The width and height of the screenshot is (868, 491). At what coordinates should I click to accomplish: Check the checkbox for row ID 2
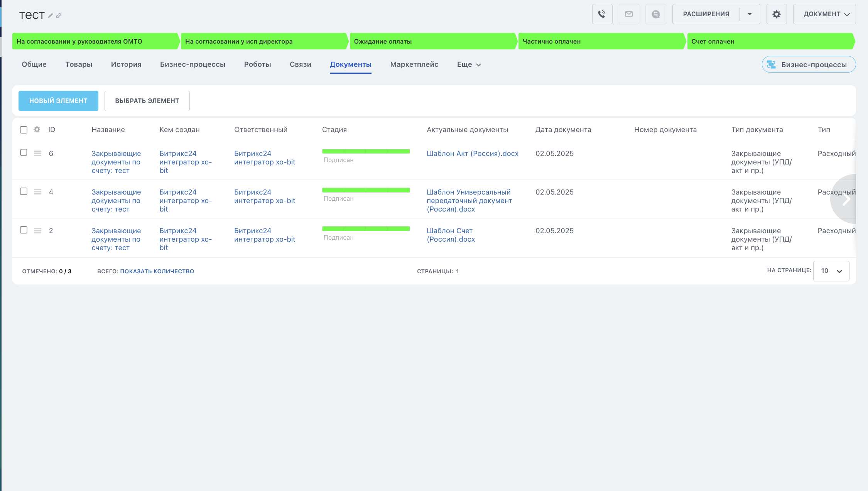point(24,230)
